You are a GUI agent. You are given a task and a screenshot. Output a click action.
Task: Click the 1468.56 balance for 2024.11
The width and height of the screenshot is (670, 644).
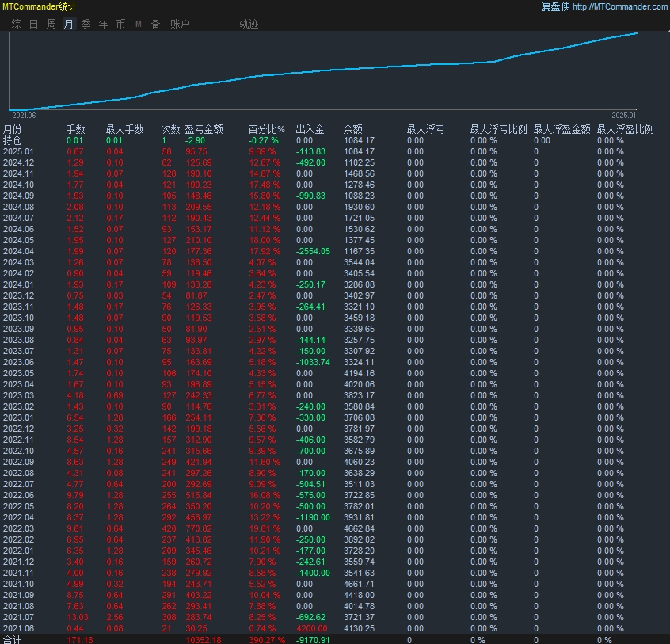coord(359,173)
